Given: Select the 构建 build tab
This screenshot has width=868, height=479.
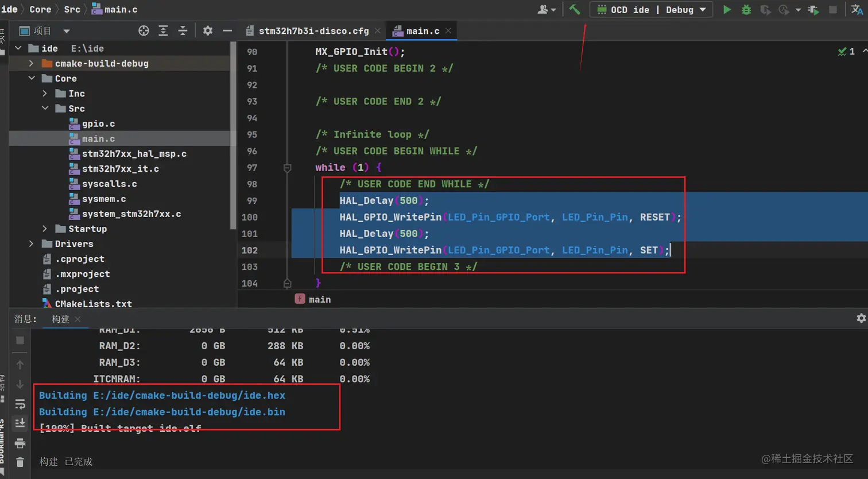Looking at the screenshot, I should tap(61, 319).
